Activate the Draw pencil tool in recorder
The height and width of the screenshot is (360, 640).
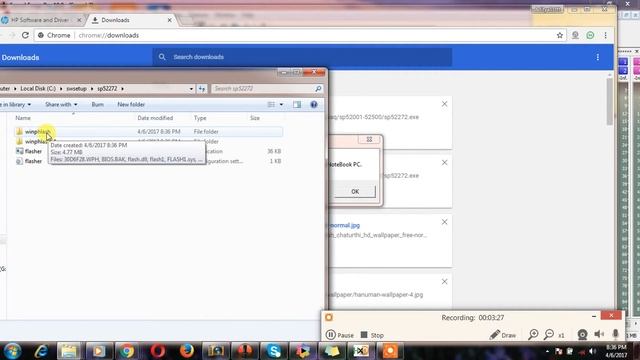tap(502, 335)
